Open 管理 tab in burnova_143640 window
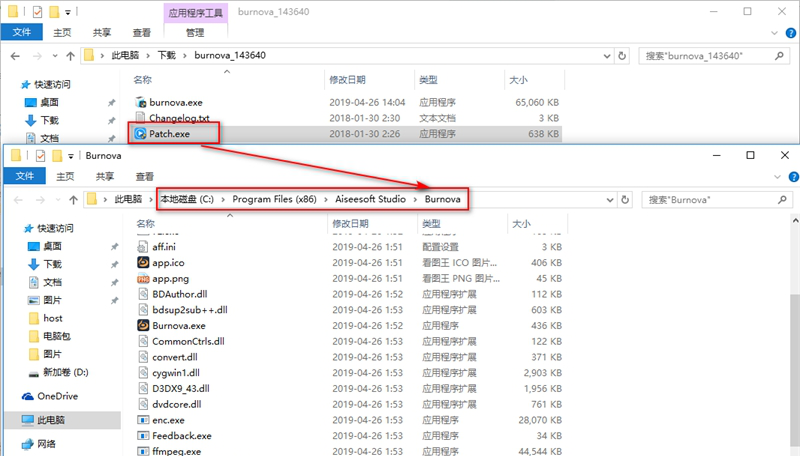The height and width of the screenshot is (474, 800). click(195, 33)
